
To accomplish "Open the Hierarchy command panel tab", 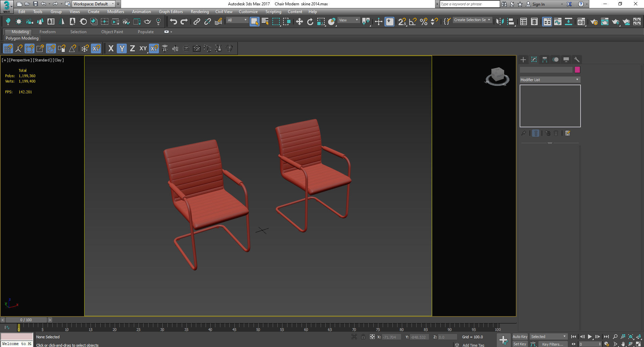I will coord(545,60).
